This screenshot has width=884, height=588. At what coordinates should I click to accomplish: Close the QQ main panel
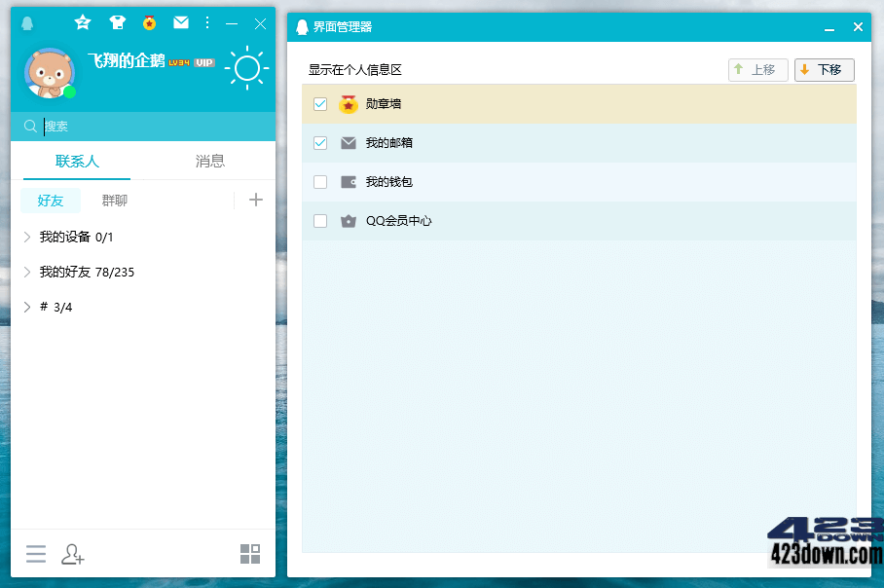coord(260,23)
